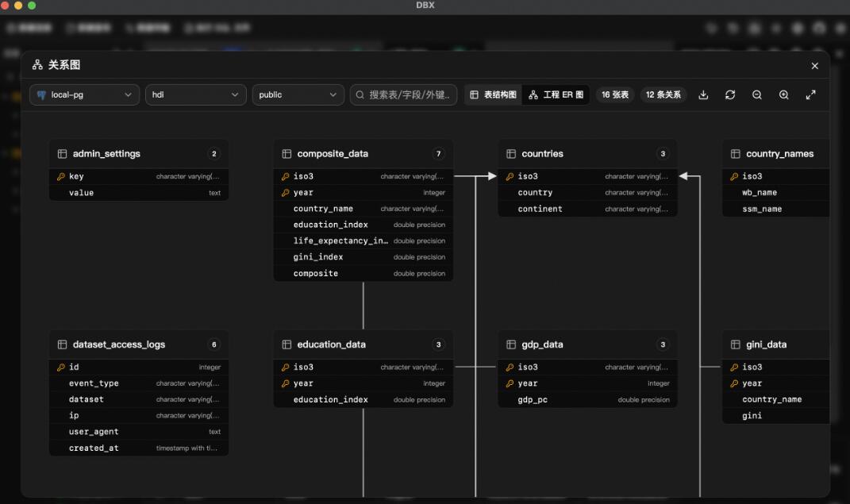Image resolution: width=850 pixels, height=504 pixels.
Task: Click the country column in countries
Action: point(587,193)
